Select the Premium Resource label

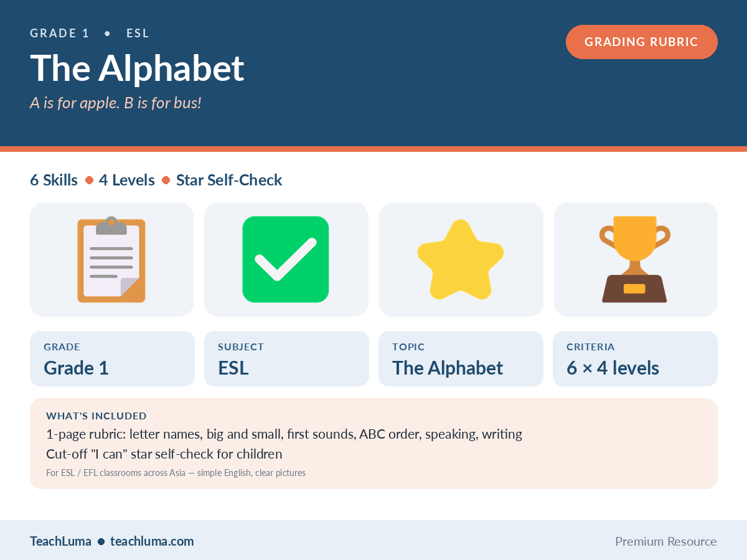[666, 541]
